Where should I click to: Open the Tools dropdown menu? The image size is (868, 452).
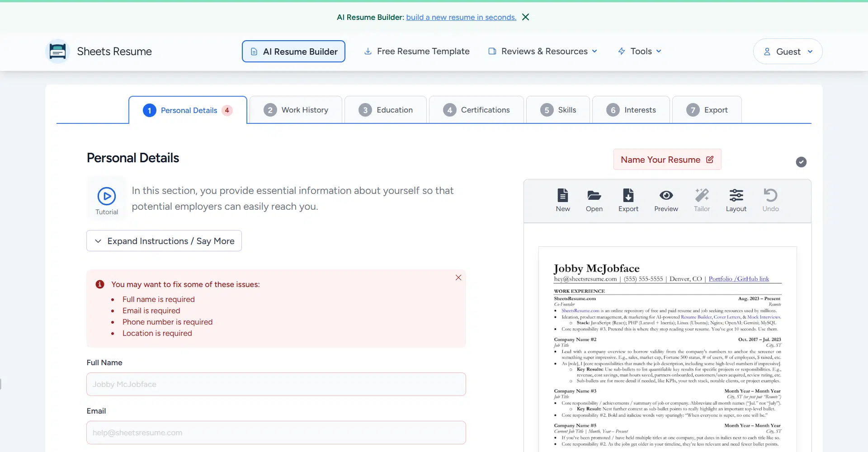point(640,52)
